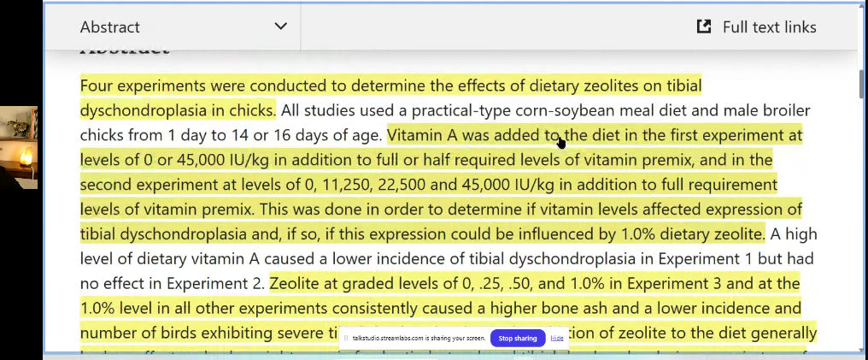Click the external-link icon for full text
Image resolution: width=868 pixels, height=360 pixels.
pyautogui.click(x=704, y=27)
